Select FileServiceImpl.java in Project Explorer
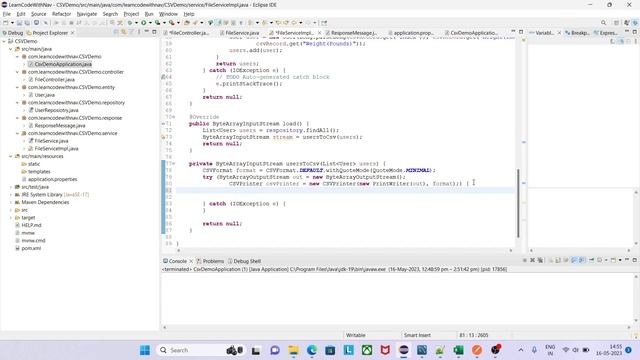 pyautogui.click(x=56, y=149)
